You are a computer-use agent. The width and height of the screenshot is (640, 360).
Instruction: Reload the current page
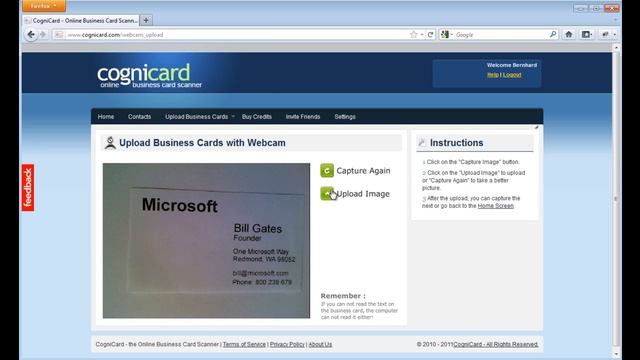click(x=430, y=35)
